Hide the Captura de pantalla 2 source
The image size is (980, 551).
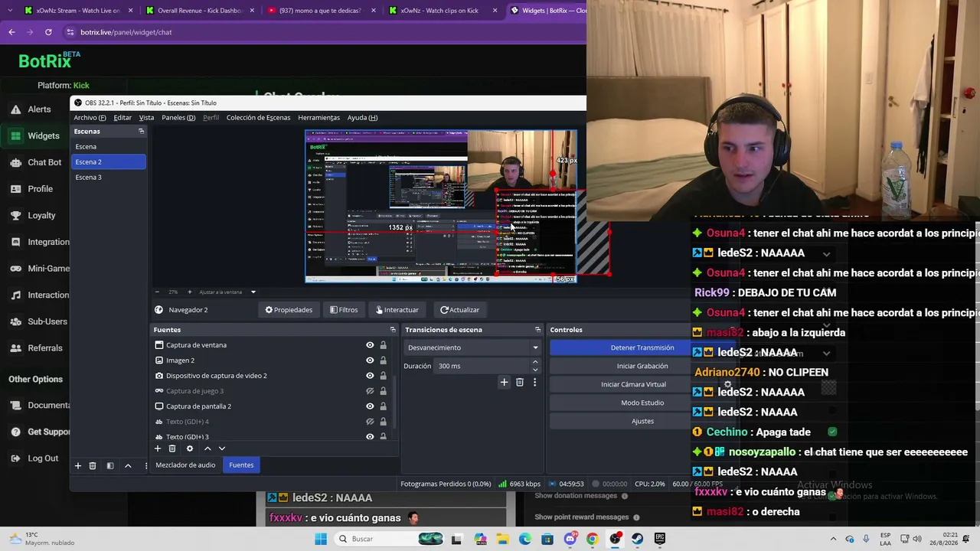(x=370, y=406)
